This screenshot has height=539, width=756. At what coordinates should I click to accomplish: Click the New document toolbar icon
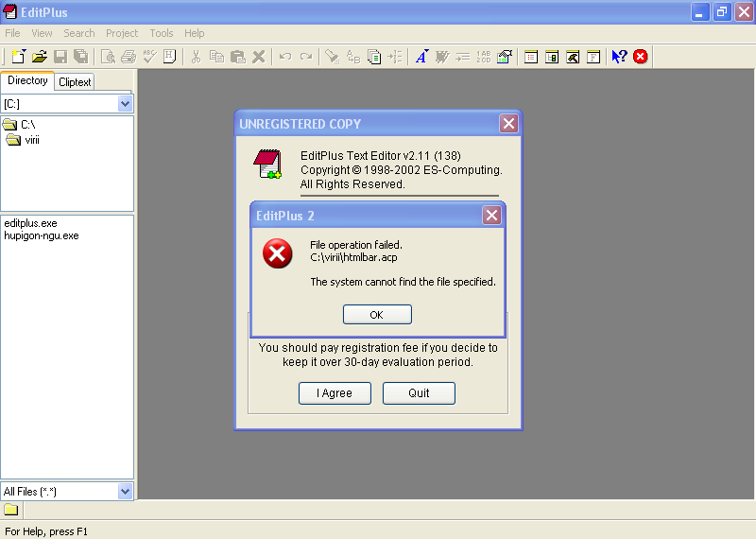point(18,57)
